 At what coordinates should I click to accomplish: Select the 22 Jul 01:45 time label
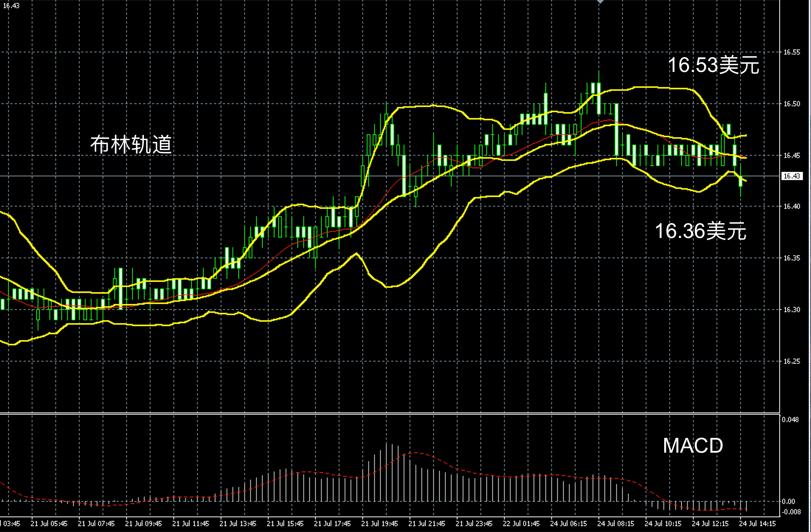(x=521, y=524)
